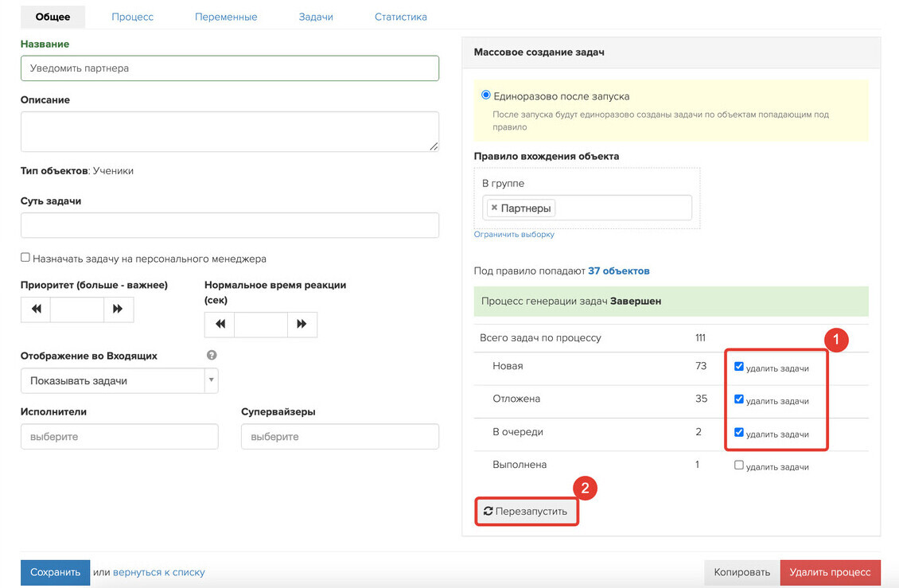
Task: Remove the Партнеры tag with its x
Action: (494, 208)
